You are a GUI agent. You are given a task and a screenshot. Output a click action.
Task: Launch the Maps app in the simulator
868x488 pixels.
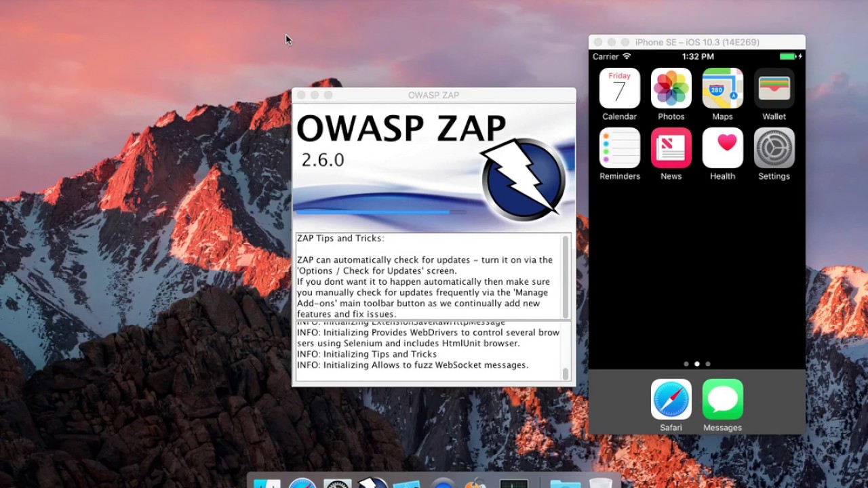pyautogui.click(x=722, y=88)
